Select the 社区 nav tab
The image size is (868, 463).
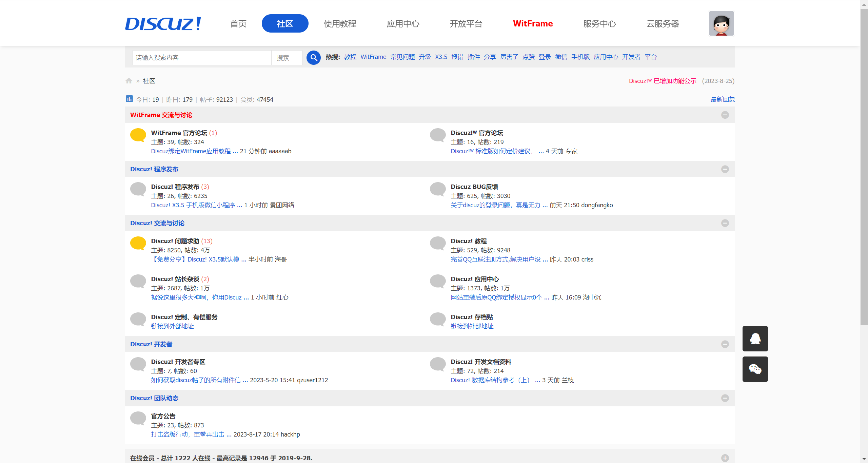tap(285, 23)
